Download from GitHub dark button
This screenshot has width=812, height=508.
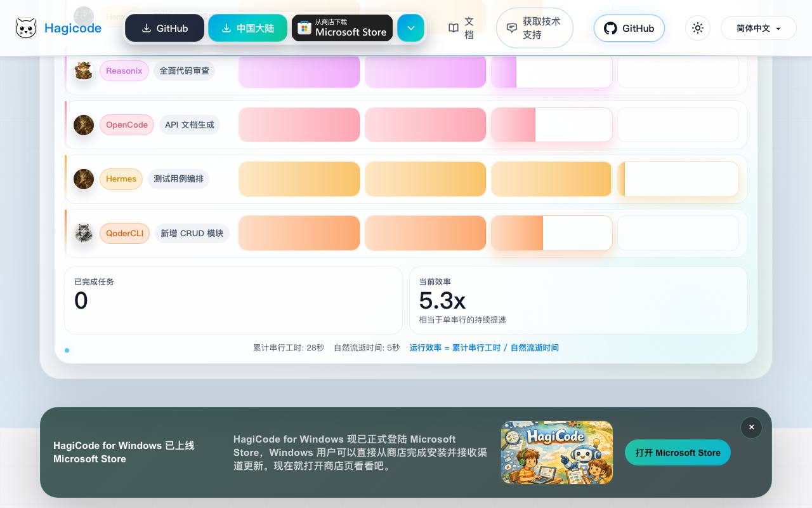tap(164, 28)
